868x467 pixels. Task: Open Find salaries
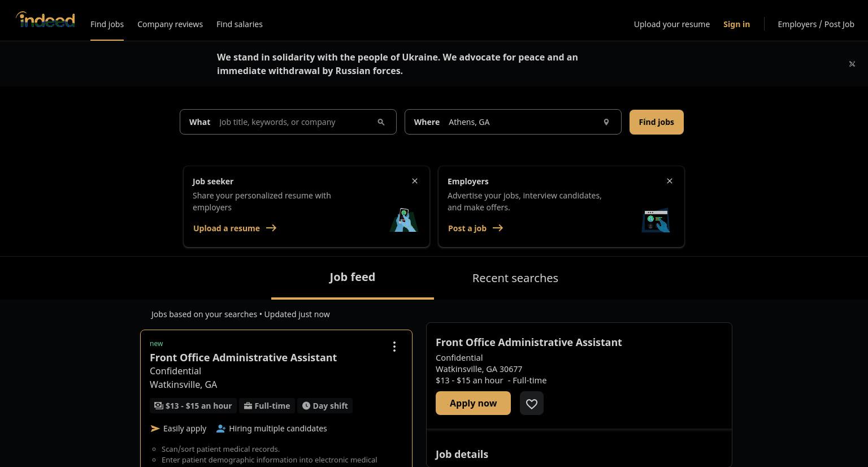click(240, 24)
